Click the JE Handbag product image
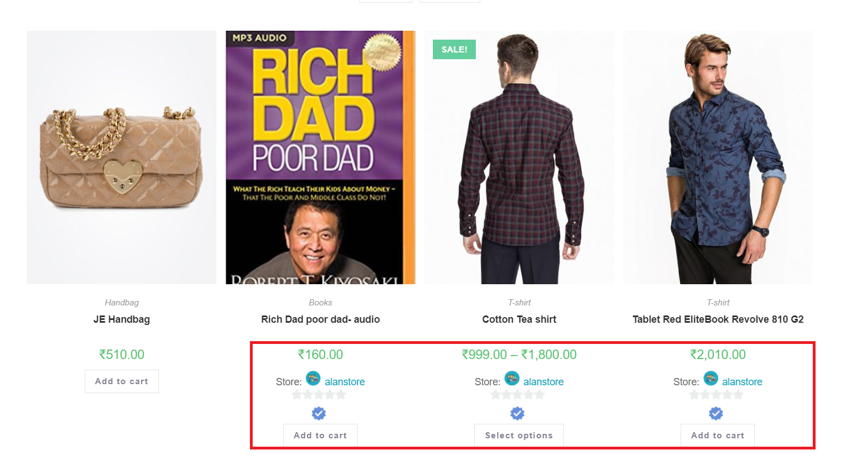868x464 pixels. pos(122,157)
